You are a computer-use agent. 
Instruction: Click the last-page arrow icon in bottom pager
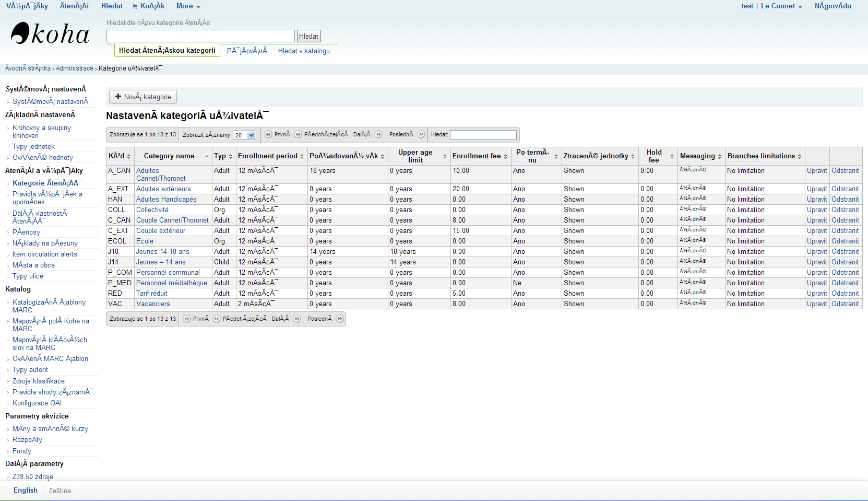tap(340, 319)
